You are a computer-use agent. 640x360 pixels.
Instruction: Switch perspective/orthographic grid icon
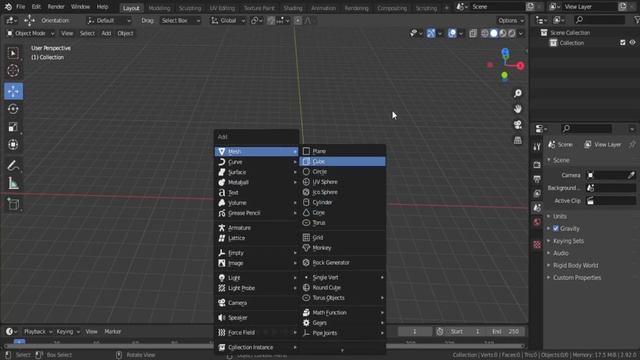pos(518,140)
